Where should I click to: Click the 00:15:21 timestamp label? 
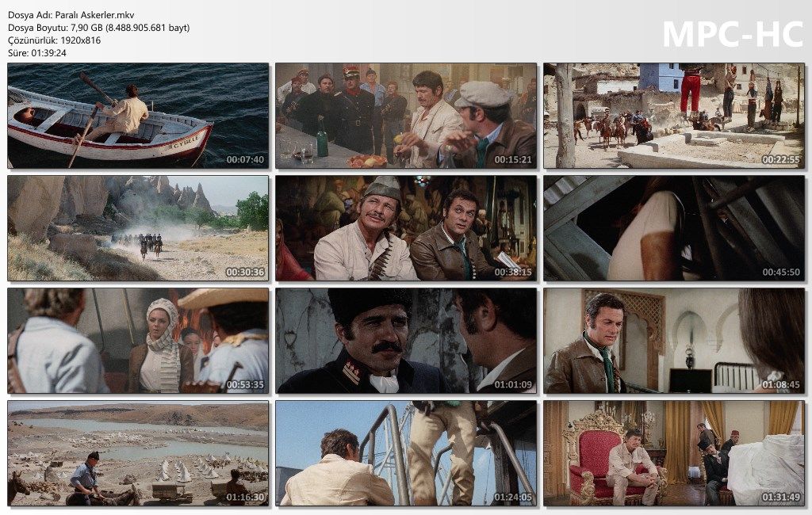513,159
